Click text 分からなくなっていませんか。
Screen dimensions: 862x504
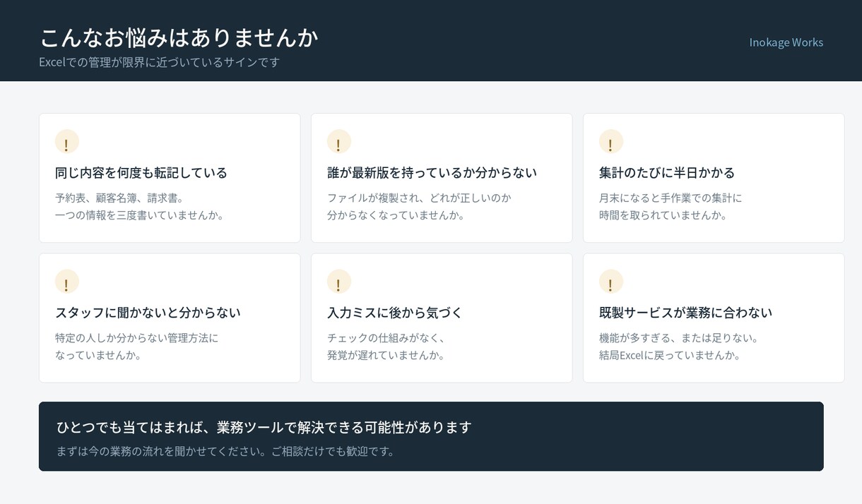(x=397, y=215)
